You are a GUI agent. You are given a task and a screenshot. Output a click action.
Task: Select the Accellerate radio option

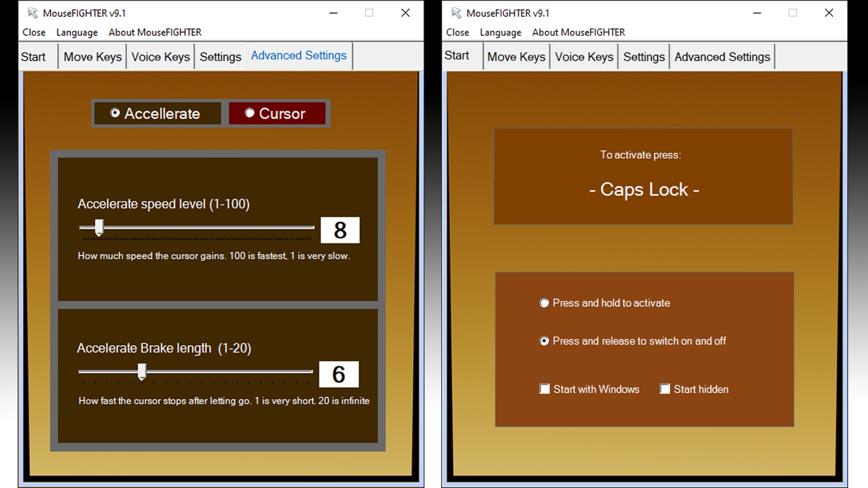[115, 113]
